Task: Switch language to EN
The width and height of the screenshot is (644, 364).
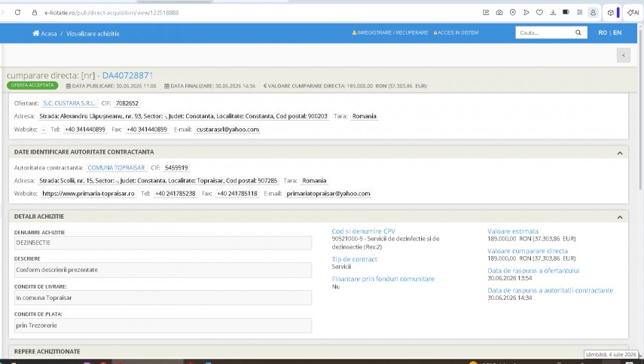Action: click(617, 32)
